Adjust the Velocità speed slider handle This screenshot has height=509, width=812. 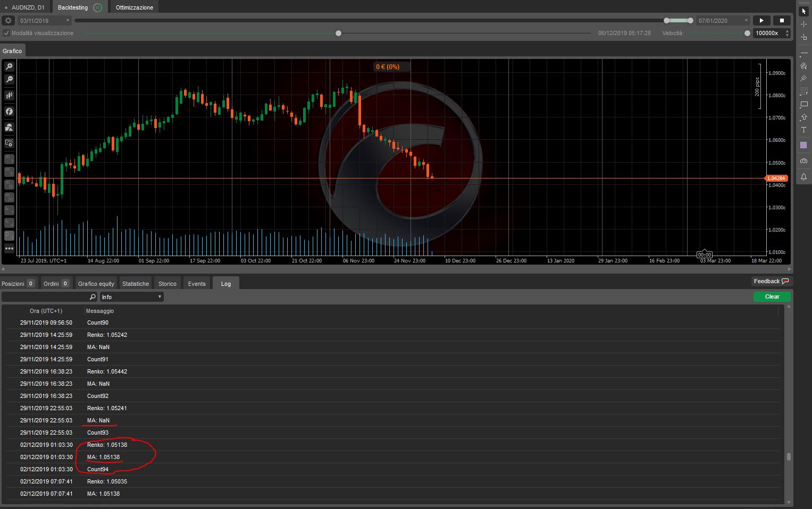coord(747,33)
